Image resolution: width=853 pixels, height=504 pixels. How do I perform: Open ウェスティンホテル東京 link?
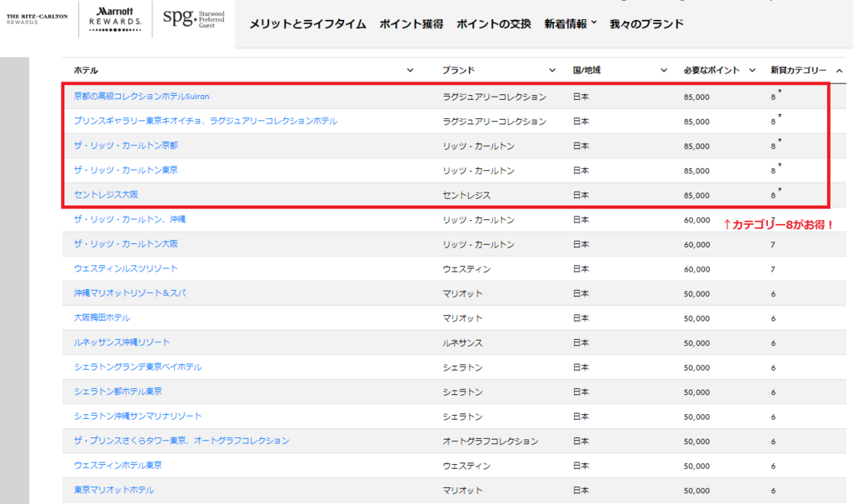(x=117, y=466)
